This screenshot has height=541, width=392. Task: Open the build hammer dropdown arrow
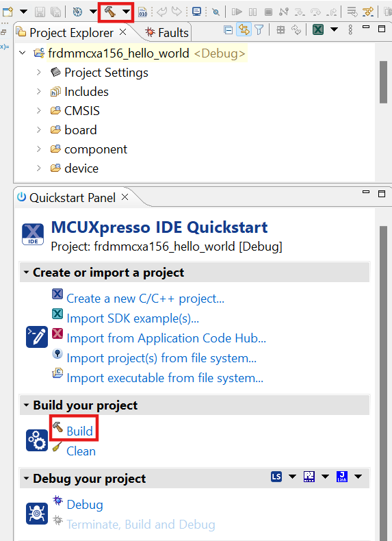click(126, 12)
